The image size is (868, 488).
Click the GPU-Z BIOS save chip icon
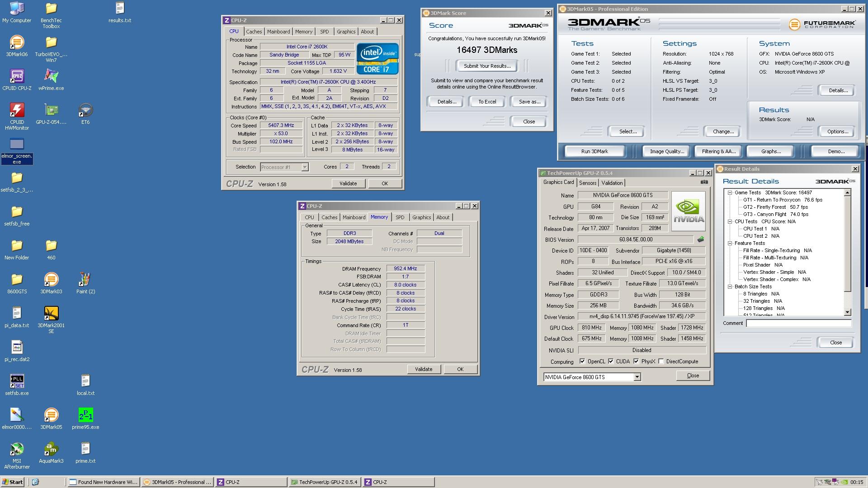[701, 239]
